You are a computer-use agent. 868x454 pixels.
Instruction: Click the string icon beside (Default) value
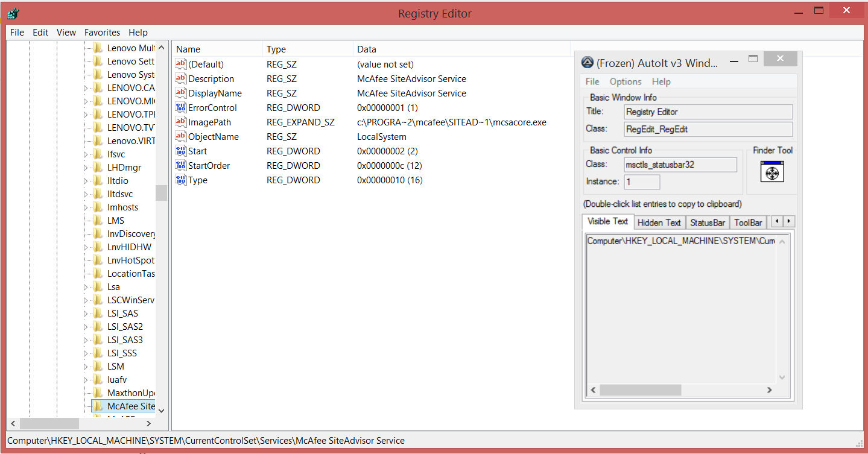pyautogui.click(x=181, y=64)
